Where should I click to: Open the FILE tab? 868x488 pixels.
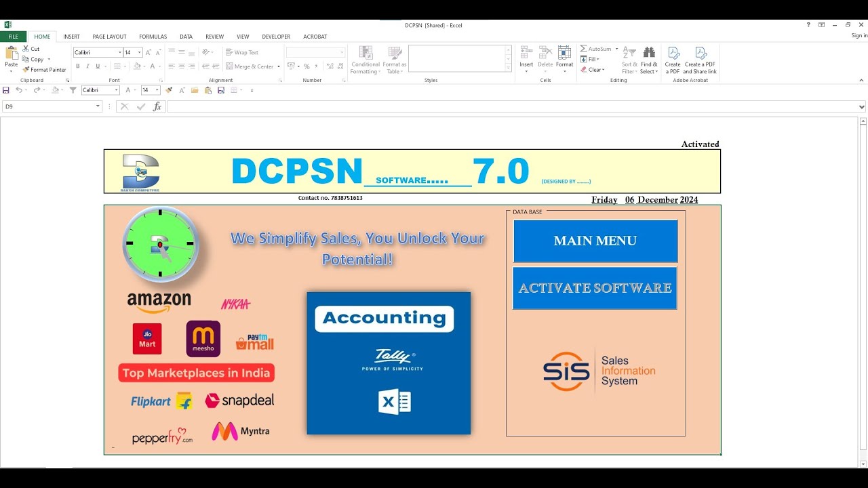coord(13,37)
